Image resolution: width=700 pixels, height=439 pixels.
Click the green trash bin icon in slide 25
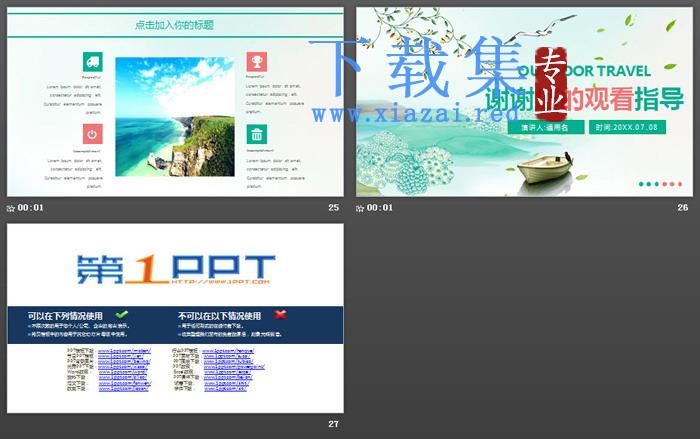(257, 134)
